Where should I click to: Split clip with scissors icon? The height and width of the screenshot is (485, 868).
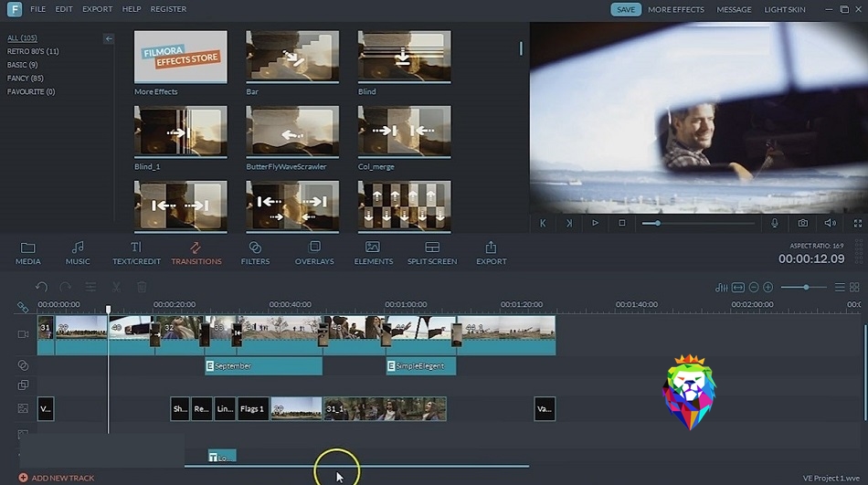pos(116,287)
